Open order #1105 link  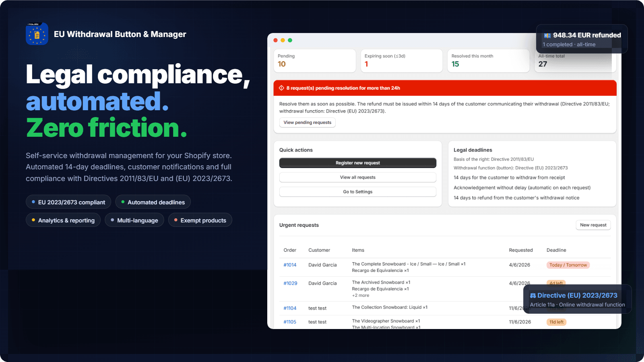290,322
